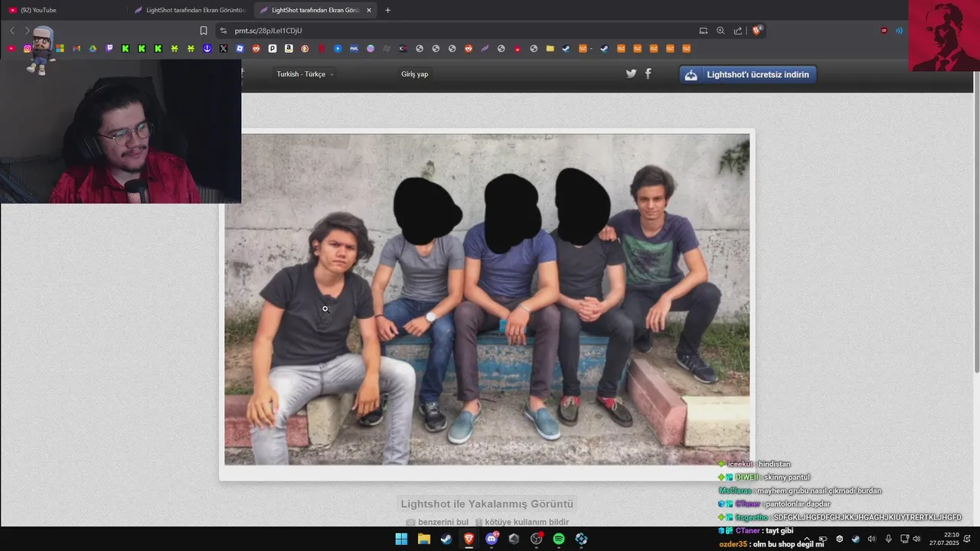Show hidden icons chevron in system tray
The image size is (980, 551).
click(x=808, y=539)
